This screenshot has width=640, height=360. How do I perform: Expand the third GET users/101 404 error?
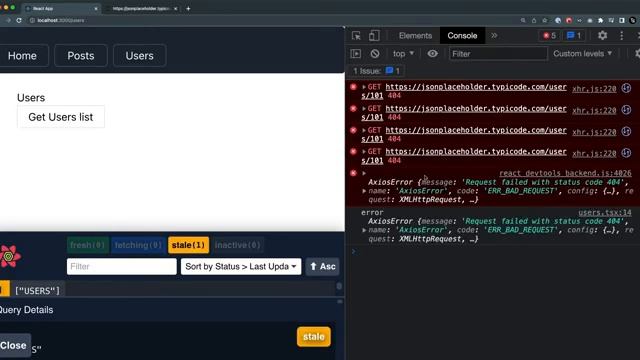[364, 130]
